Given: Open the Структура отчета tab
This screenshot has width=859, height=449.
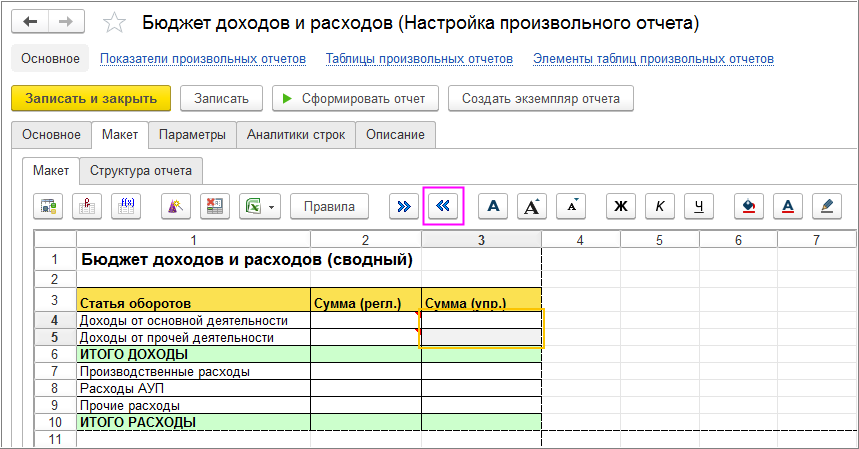Looking at the screenshot, I should coord(141,170).
